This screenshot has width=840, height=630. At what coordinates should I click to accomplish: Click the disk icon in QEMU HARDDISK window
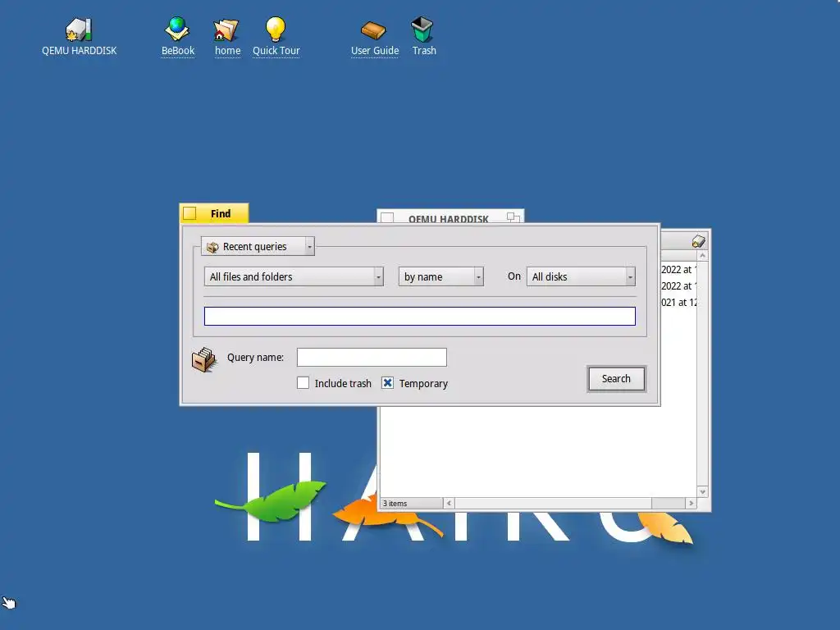pyautogui.click(x=698, y=241)
